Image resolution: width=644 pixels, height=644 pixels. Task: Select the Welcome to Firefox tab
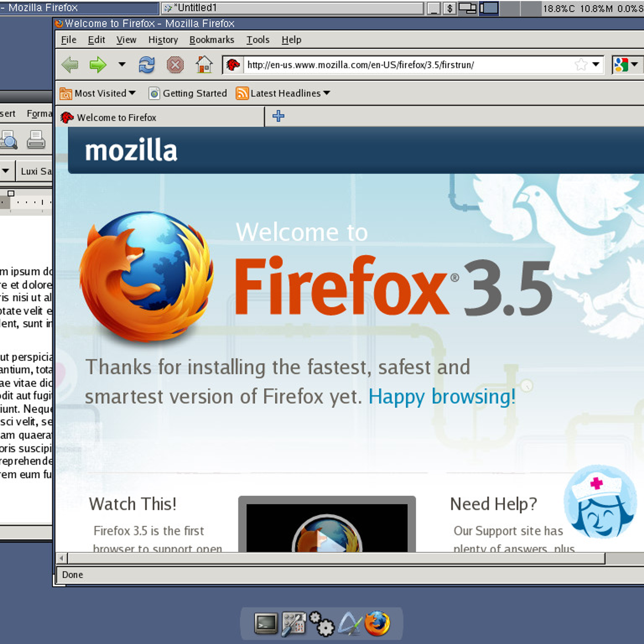pos(160,117)
